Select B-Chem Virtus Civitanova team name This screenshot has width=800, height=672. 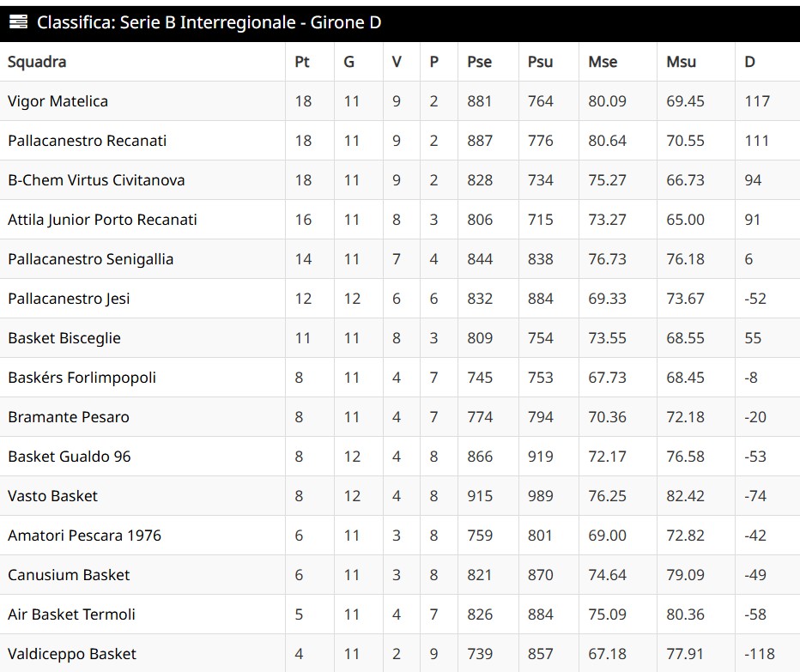click(96, 180)
